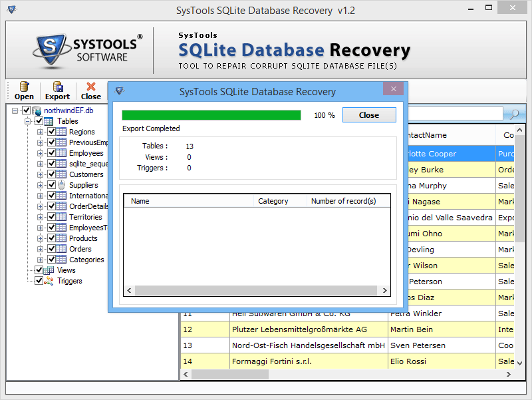Click the main window's title bar app icon
Screen dimensions: 532x400
point(11,9)
